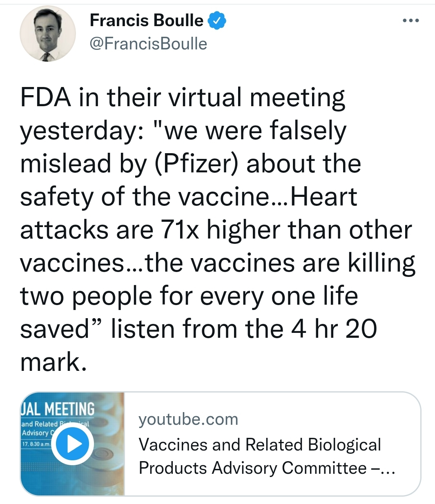Click the display name Francis Boulle
This screenshot has height=504, width=435.
point(146,20)
